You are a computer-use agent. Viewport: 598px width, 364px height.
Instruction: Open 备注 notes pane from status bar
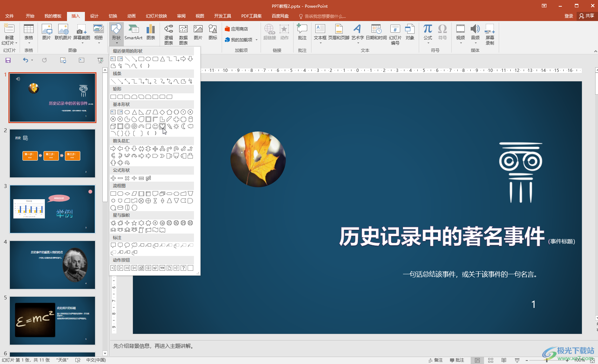coord(436,360)
